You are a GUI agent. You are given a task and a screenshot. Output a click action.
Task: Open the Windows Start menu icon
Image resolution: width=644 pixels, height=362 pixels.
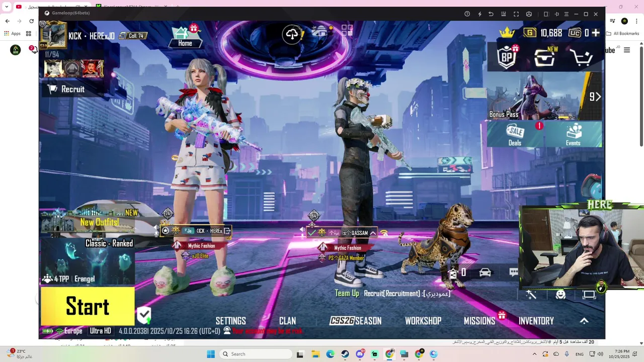(x=211, y=354)
